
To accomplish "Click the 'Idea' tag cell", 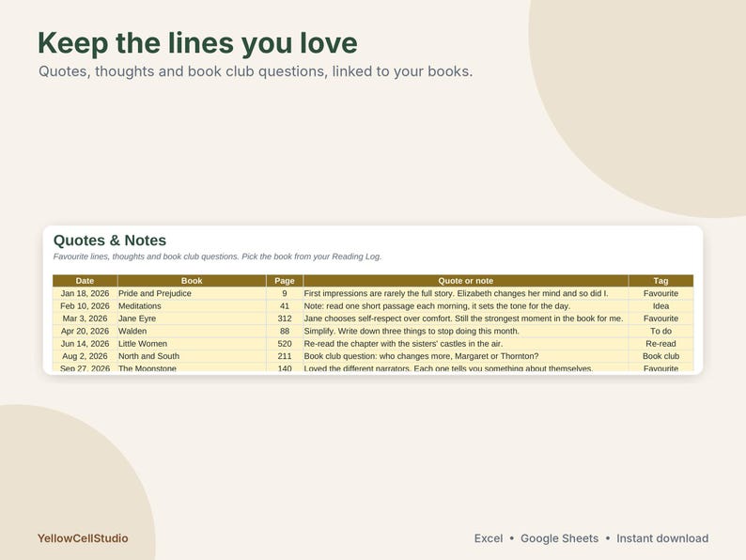I will [x=661, y=306].
